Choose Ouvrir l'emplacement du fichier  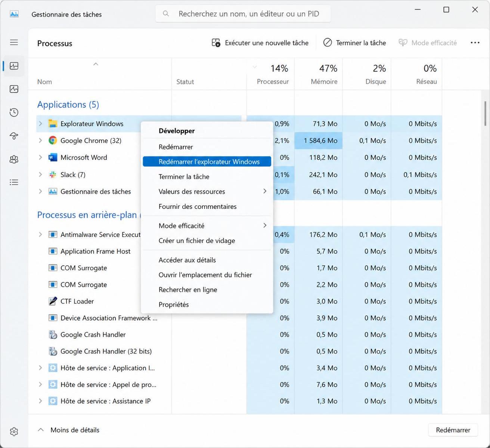[207, 275]
